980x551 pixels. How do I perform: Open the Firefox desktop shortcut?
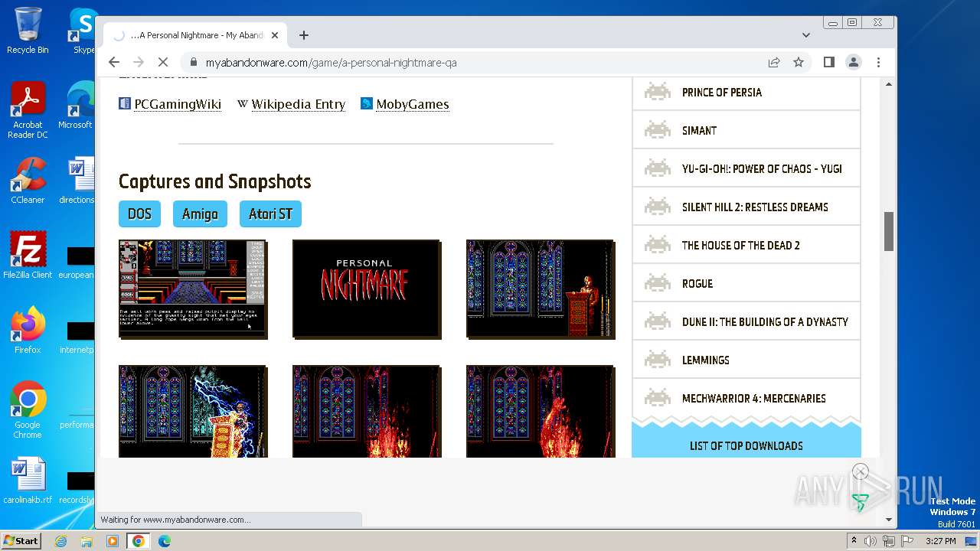point(28,330)
